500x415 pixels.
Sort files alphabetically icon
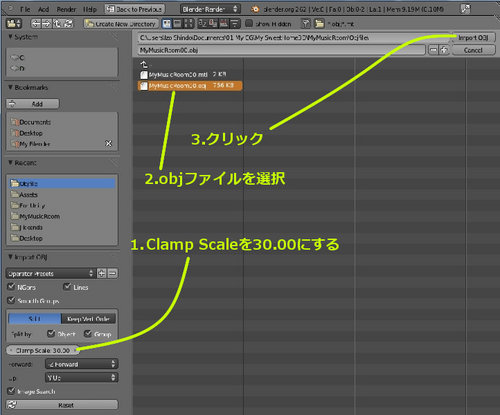203,23
